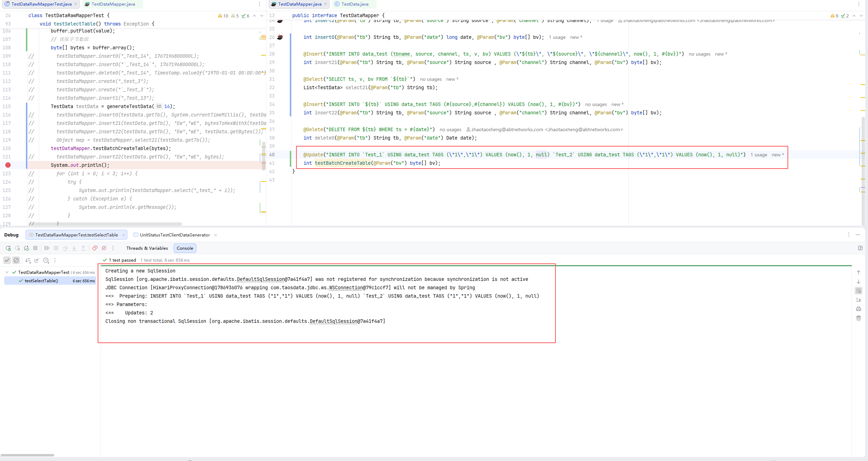Viewport: 868px width, 461px height.
Task: Click sort tests icon in test toolbar
Action: click(28, 260)
